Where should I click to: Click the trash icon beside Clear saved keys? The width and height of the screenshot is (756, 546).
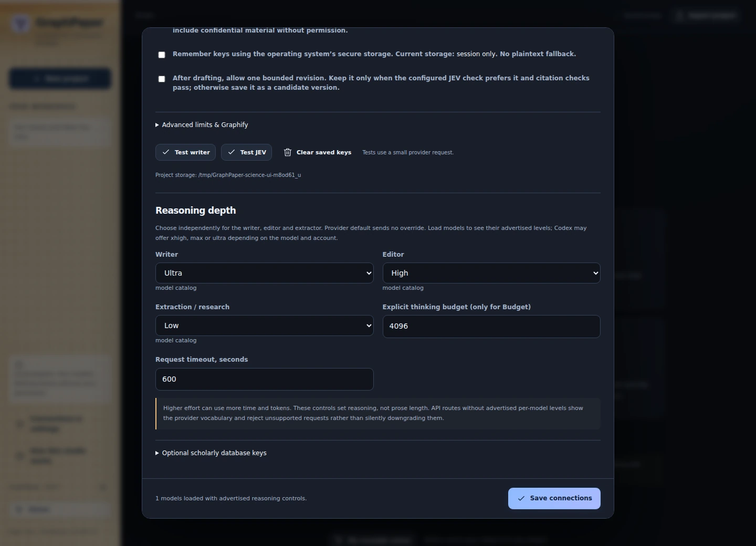tap(288, 152)
